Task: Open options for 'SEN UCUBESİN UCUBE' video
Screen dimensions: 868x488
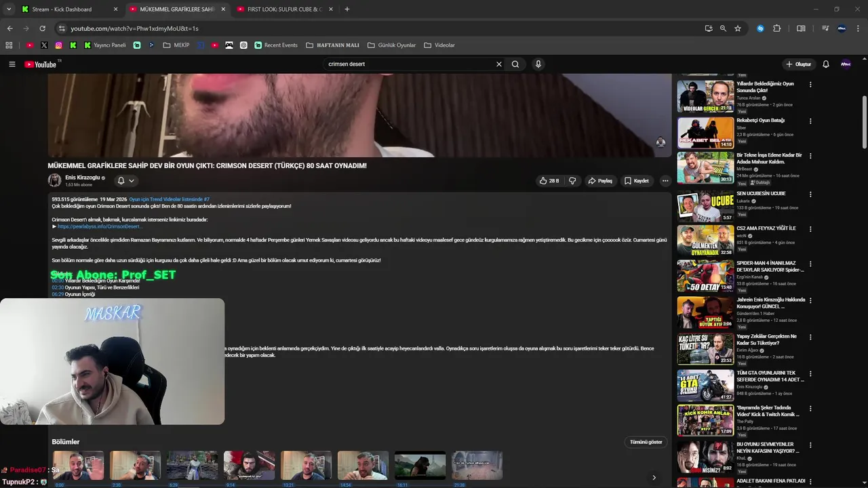Action: point(810,195)
